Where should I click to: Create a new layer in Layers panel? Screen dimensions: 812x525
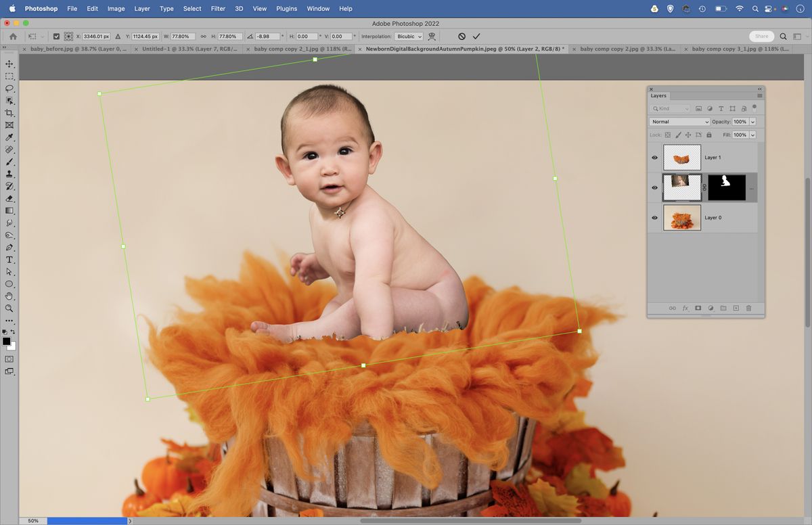click(x=736, y=309)
